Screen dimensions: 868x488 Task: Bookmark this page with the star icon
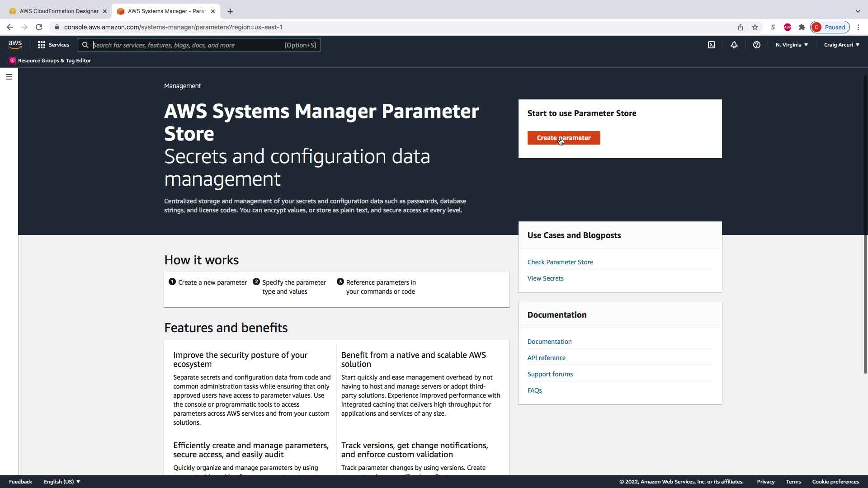[755, 27]
